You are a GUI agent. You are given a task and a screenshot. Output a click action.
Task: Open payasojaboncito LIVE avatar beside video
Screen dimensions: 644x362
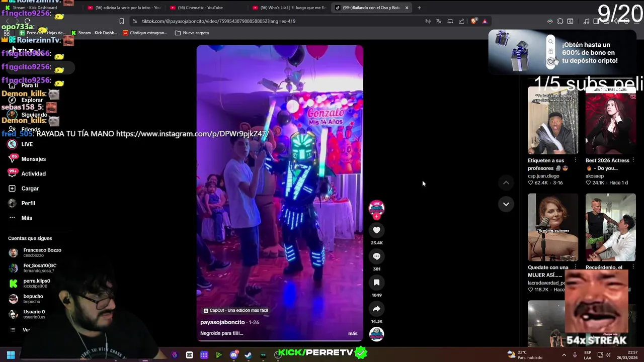pos(376,209)
